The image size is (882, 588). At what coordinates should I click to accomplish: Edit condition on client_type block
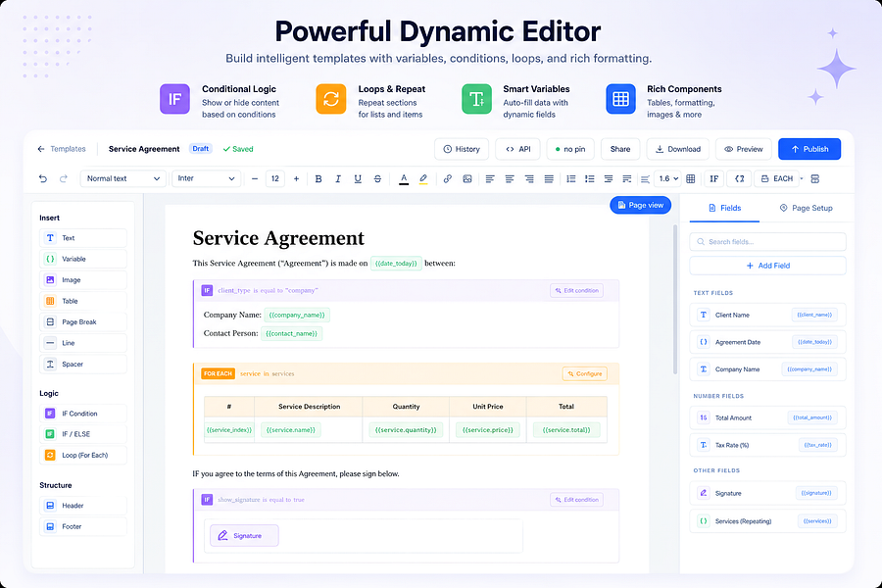576,291
